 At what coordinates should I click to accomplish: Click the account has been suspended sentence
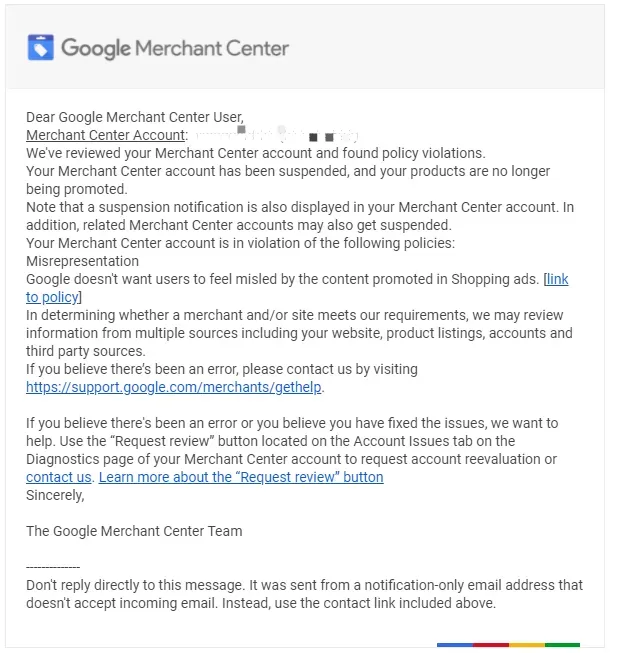click(x=288, y=180)
